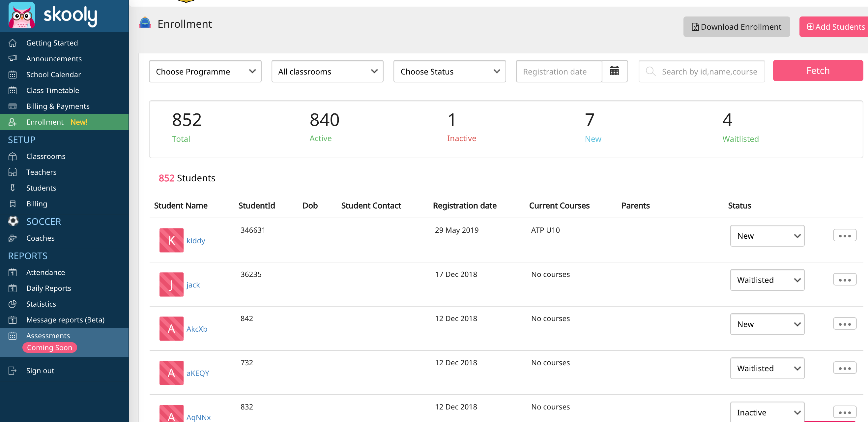Viewport: 868px width, 422px height.
Task: Click the Attendance report icon
Action: 13,272
